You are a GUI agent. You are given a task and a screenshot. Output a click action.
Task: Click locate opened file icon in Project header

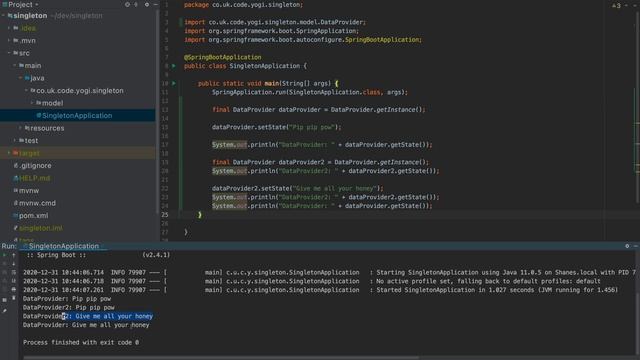click(127, 4)
